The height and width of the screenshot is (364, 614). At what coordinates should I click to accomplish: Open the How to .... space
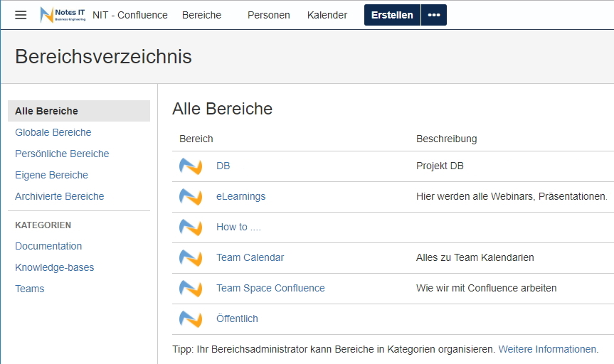click(x=238, y=227)
